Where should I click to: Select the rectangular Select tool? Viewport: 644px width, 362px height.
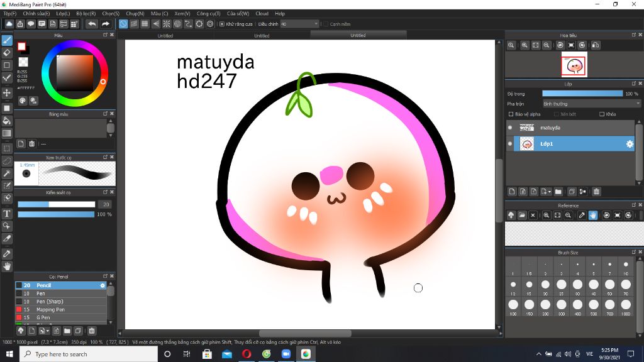pos(6,148)
